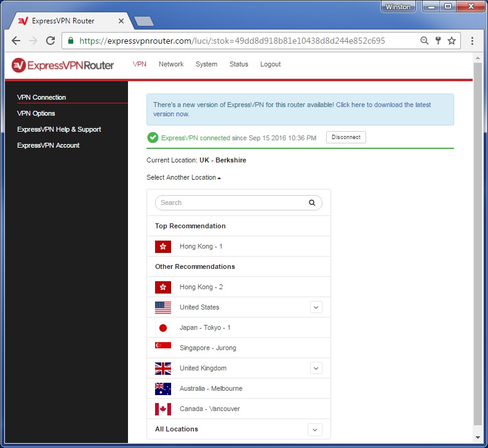Click the scrollbar down arrow
The image size is (488, 448).
[x=478, y=438]
